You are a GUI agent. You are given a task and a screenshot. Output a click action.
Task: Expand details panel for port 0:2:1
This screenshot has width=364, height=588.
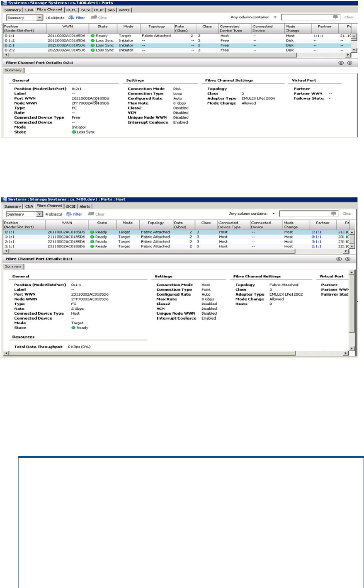click(x=349, y=63)
